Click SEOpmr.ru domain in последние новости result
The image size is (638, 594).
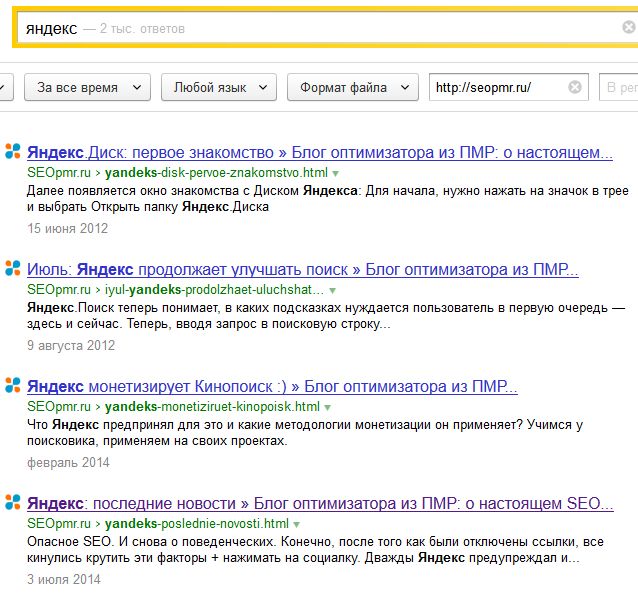(x=59, y=523)
